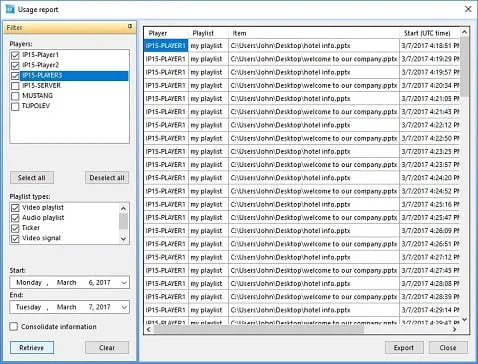Click the Select all button
The width and height of the screenshot is (478, 364).
[x=32, y=178]
